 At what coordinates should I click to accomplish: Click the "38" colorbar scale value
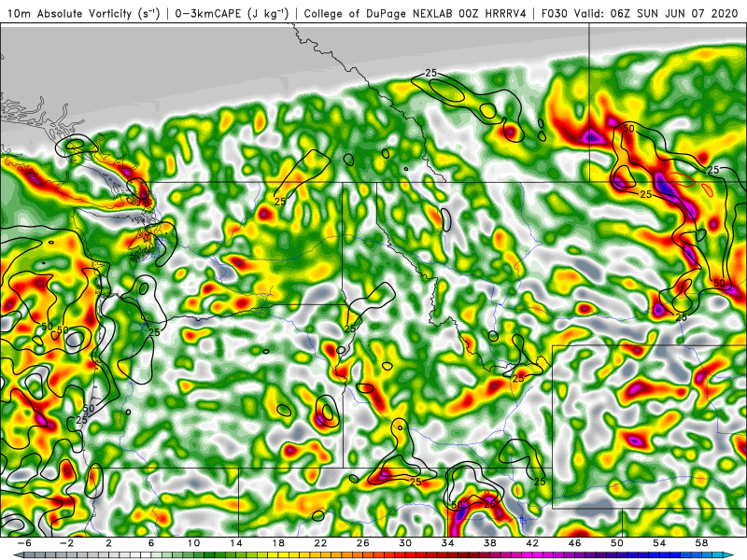pos(490,543)
